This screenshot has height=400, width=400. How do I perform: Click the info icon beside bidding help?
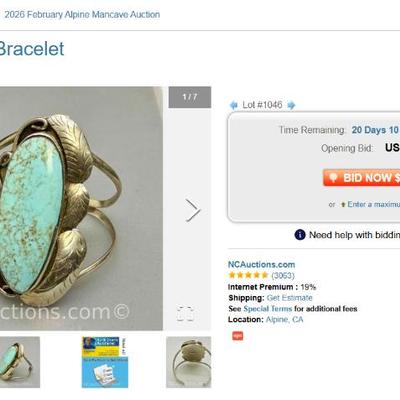300,235
